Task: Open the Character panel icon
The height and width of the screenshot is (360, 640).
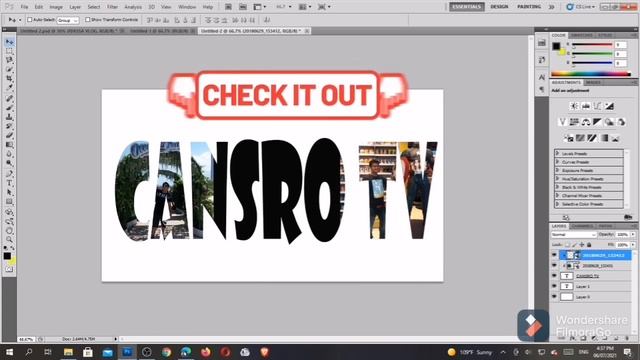Action: [542, 77]
